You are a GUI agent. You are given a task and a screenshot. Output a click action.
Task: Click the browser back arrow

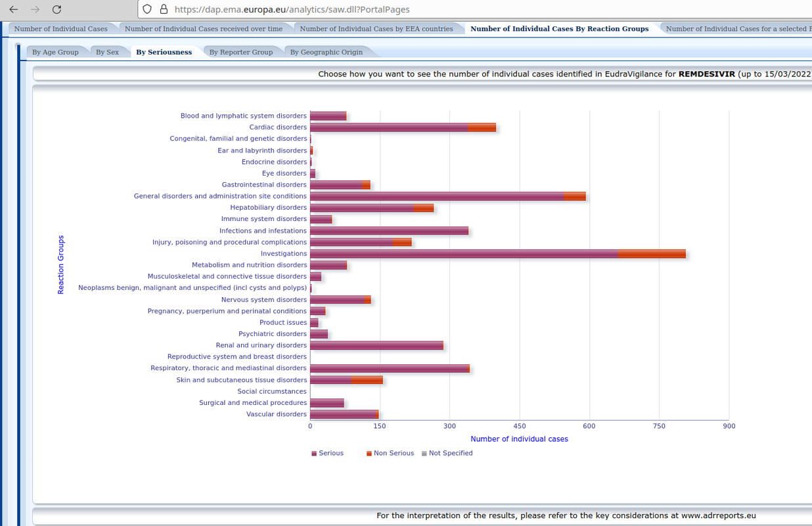pos(14,9)
